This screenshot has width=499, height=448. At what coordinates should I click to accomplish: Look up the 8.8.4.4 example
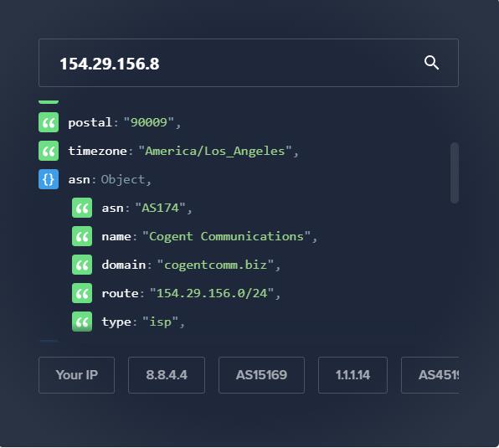point(167,375)
